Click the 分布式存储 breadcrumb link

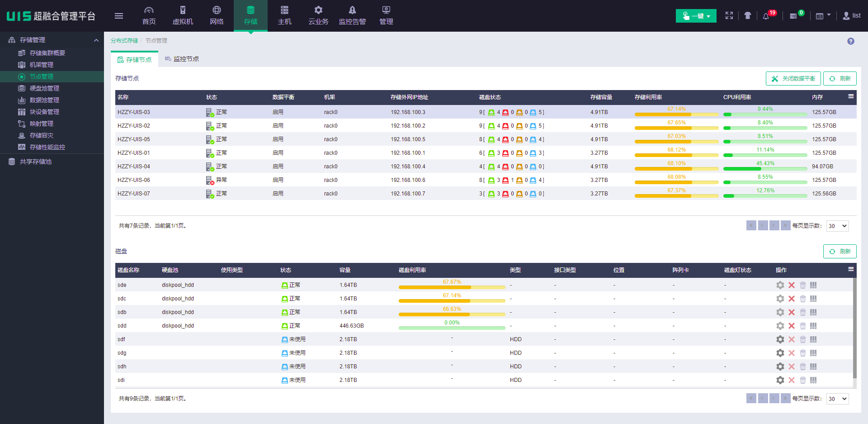click(124, 41)
